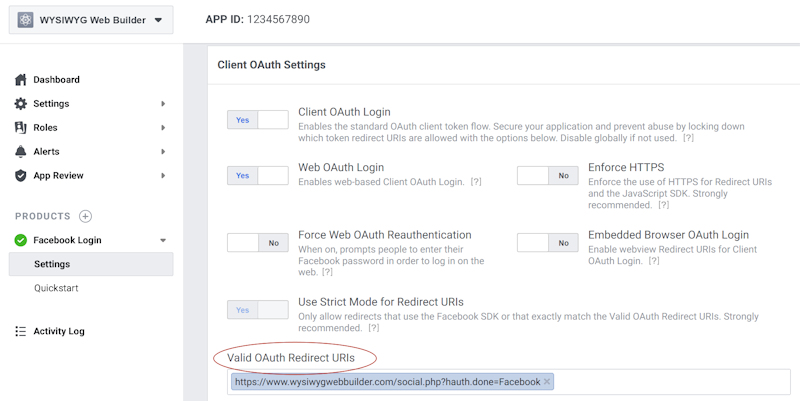800x401 pixels.
Task: Enable the Enforce HTTPS switch
Action: click(x=547, y=176)
